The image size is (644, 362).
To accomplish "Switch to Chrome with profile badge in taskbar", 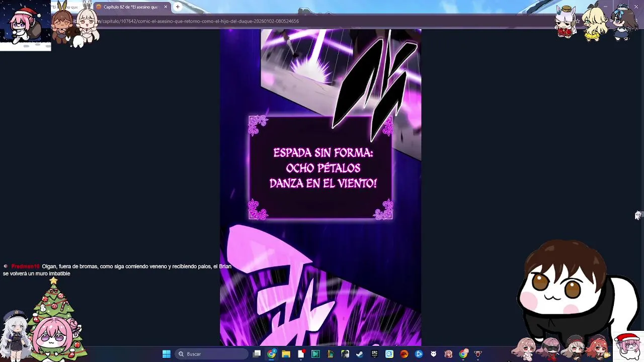I will pos(272,354).
